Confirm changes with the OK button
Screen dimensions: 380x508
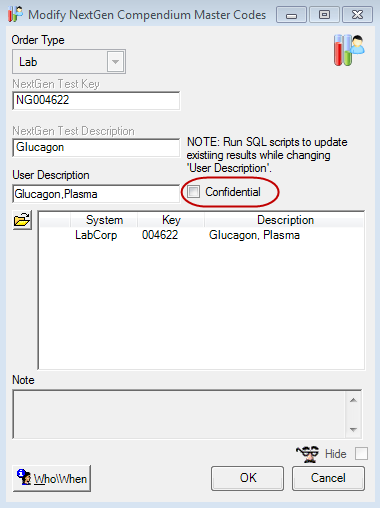pos(248,478)
